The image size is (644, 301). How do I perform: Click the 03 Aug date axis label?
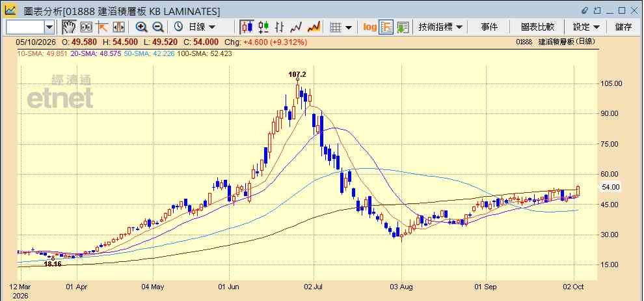tap(402, 287)
